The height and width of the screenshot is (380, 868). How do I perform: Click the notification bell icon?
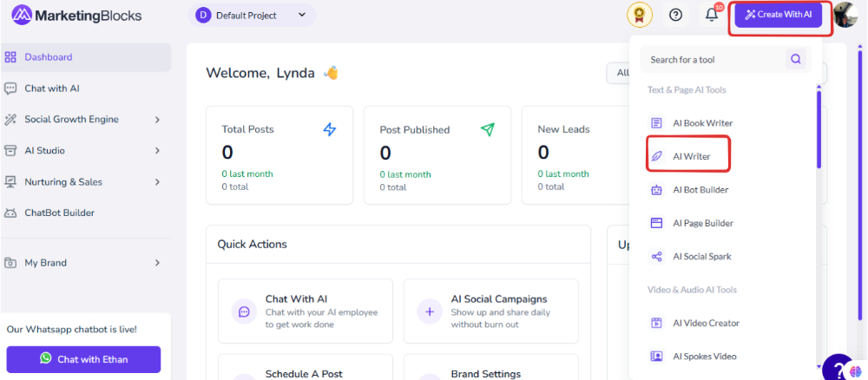click(x=712, y=16)
